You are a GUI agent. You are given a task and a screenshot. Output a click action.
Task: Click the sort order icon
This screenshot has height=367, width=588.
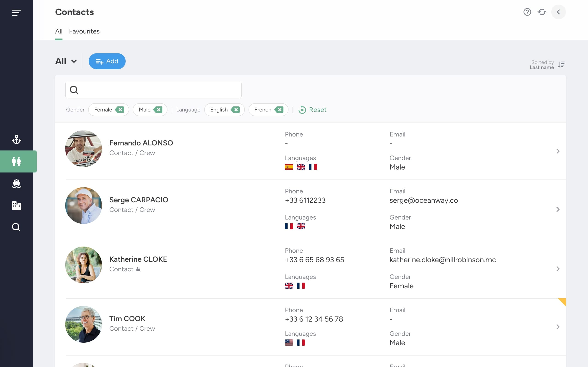(x=561, y=64)
